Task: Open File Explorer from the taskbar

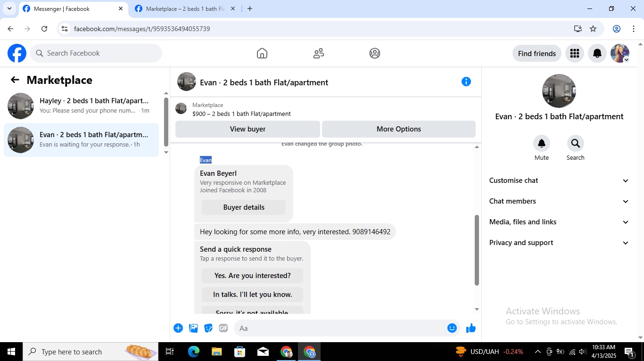Action: (x=216, y=352)
